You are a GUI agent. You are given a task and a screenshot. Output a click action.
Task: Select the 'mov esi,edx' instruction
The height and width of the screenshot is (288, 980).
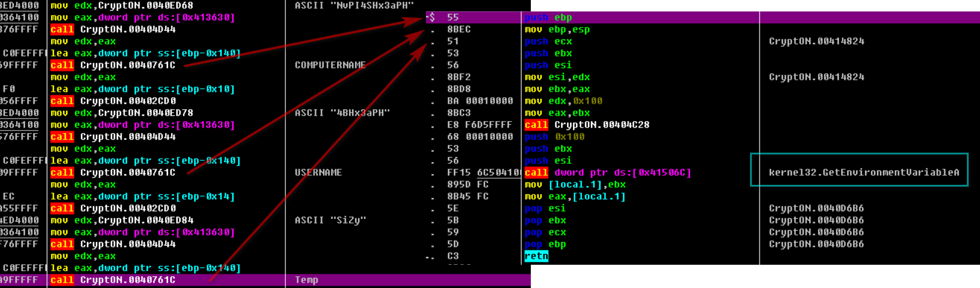557,77
